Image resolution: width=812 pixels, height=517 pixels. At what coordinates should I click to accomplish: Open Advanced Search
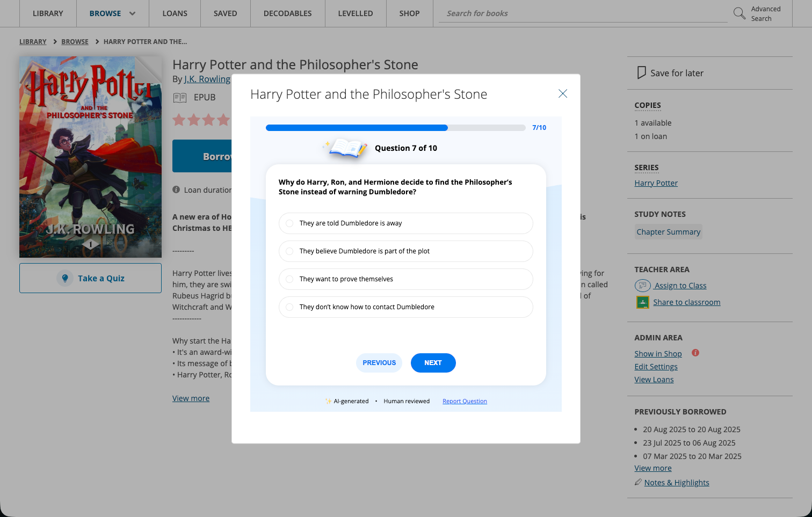[x=766, y=13]
